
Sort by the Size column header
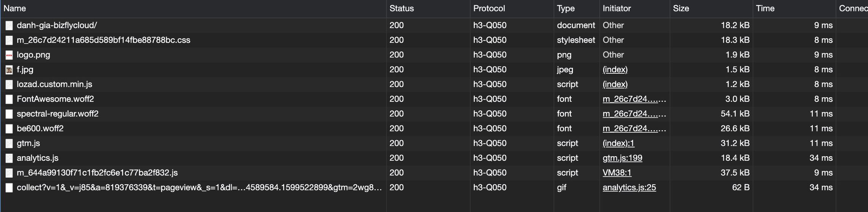tap(681, 8)
